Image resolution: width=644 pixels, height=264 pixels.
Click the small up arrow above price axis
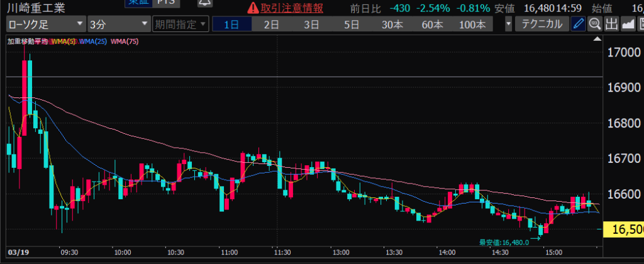tap(597, 38)
